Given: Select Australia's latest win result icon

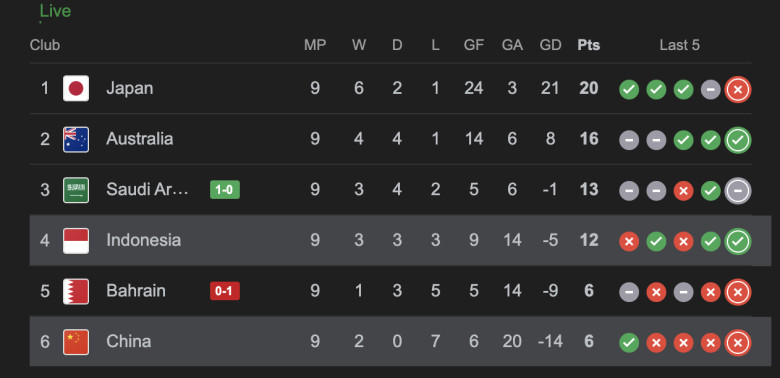Looking at the screenshot, I should (738, 141).
